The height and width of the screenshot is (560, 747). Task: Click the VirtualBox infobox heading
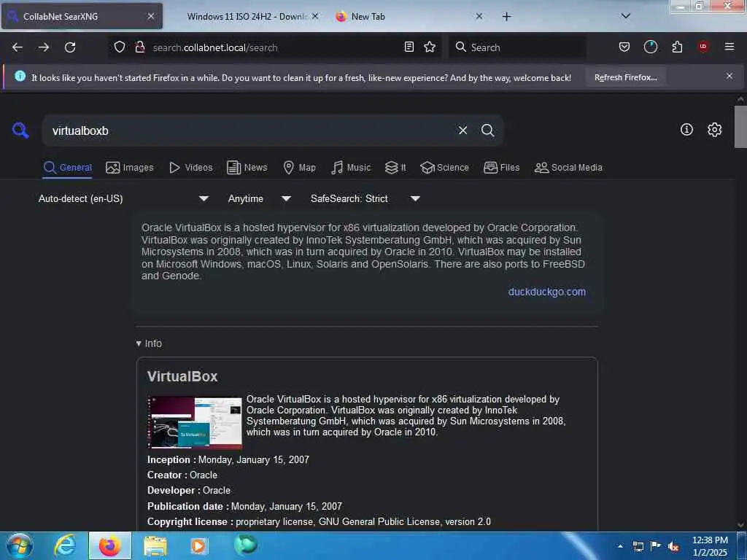click(x=182, y=376)
